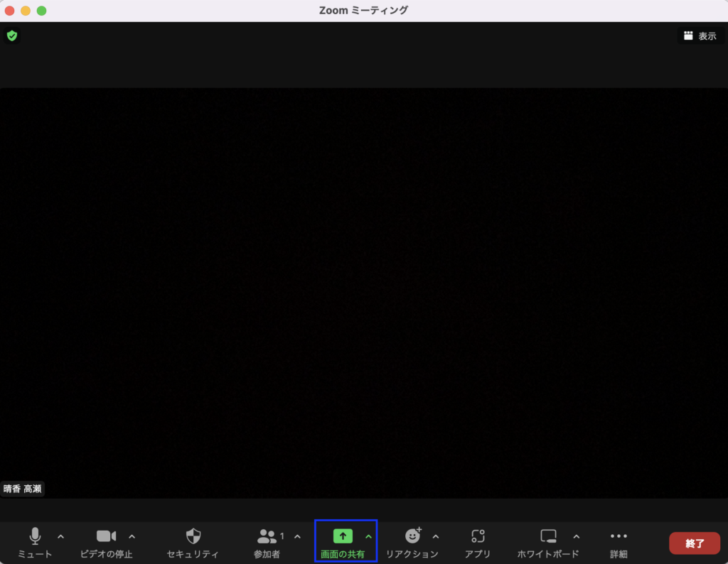This screenshot has height=564, width=728.
Task: Open the アプリ apps icon
Action: pos(478,537)
